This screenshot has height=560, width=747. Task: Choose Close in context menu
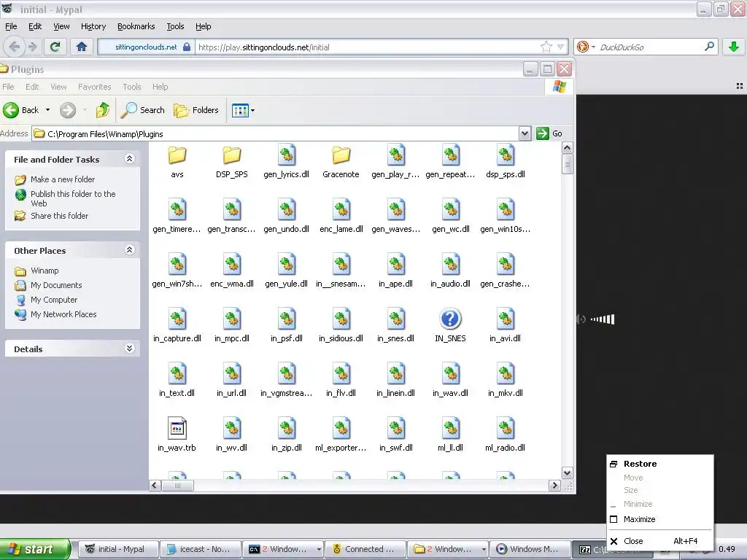[660, 541]
